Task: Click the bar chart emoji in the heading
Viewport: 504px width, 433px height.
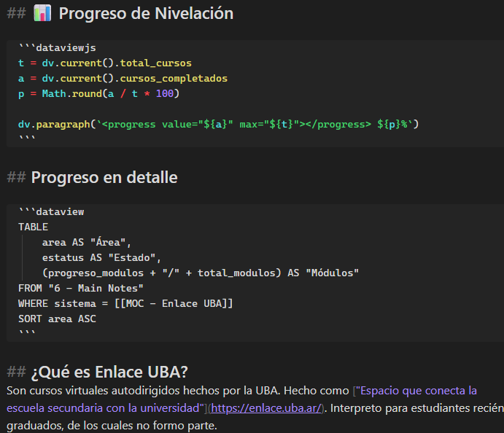Action: [x=42, y=13]
